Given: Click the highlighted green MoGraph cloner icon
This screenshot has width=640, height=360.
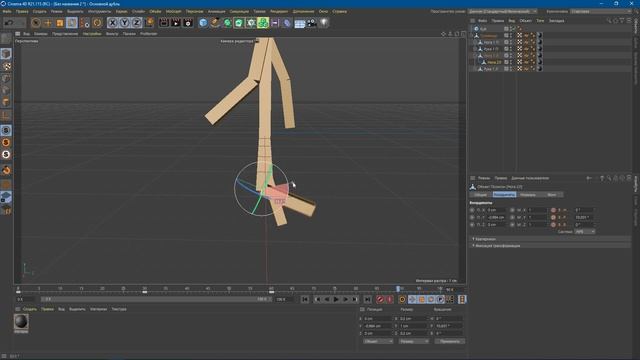Looking at the screenshot, I should (263, 23).
